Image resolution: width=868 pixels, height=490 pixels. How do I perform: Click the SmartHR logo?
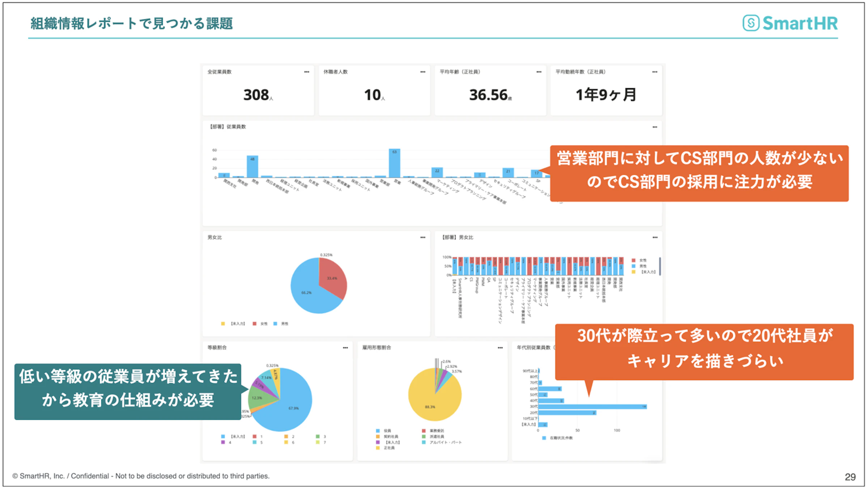coord(790,23)
